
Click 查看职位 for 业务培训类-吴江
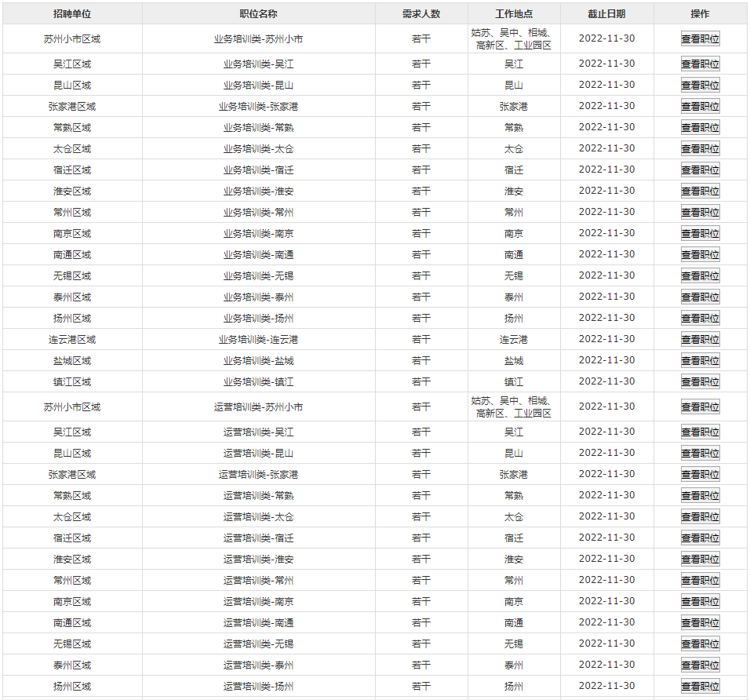point(701,64)
